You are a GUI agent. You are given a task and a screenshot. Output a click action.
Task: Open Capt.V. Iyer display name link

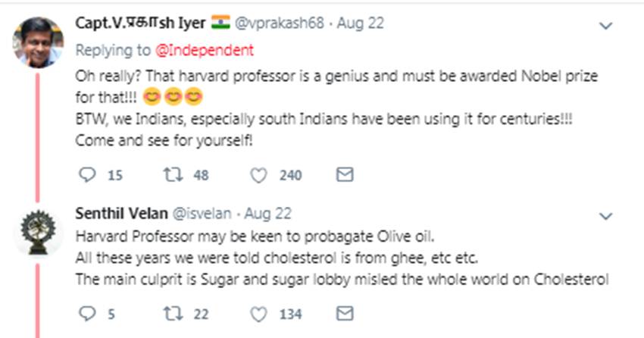tap(140, 23)
